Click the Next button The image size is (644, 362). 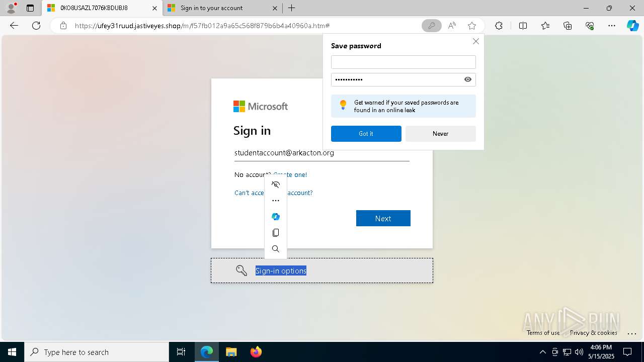pyautogui.click(x=383, y=218)
